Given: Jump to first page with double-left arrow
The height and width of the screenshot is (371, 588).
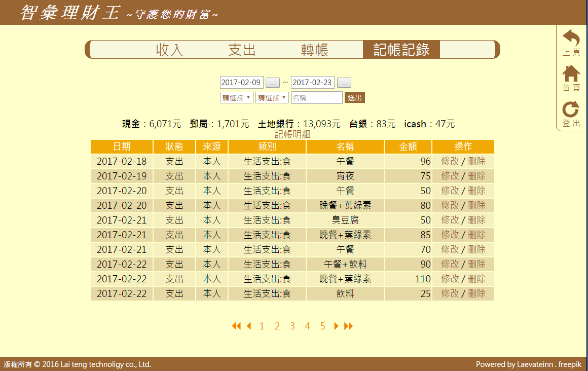Looking at the screenshot, I should tap(236, 326).
